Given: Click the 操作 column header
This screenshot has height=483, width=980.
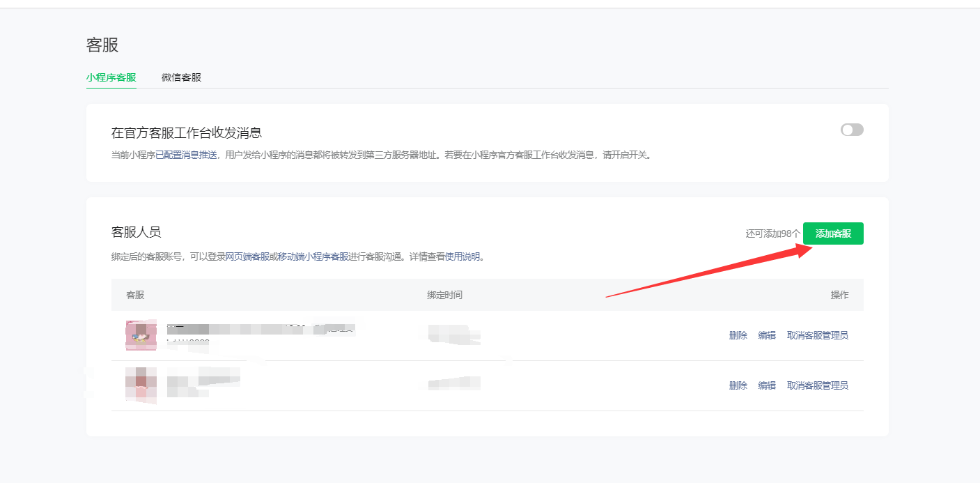Looking at the screenshot, I should 839,295.
